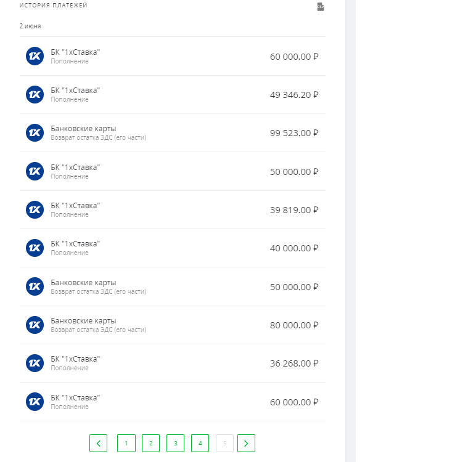Click the "2 июня" date header
Image resolution: width=476 pixels, height=462 pixels.
(30, 26)
